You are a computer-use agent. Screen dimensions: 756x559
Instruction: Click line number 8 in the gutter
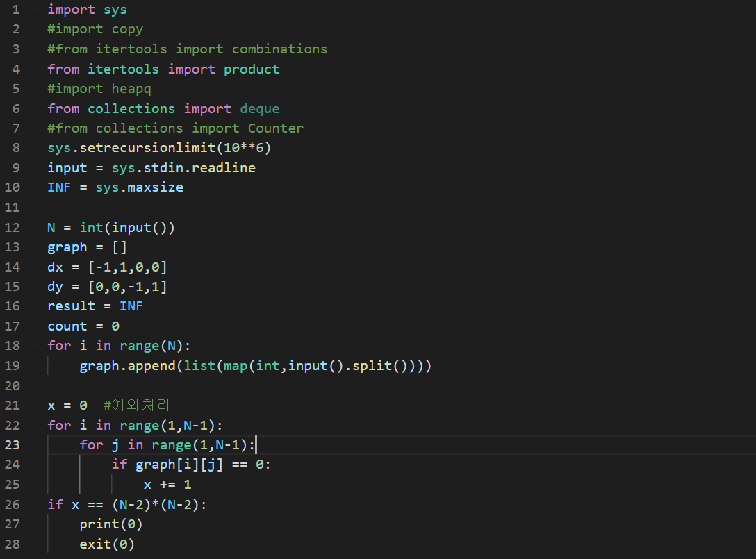coord(17,147)
